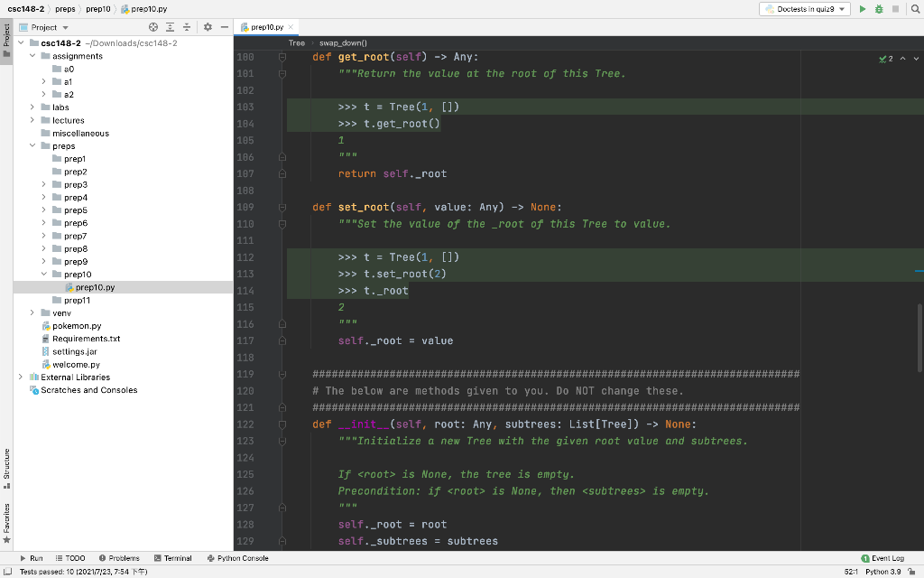
Task: Open Project panel settings gear
Action: 208,27
